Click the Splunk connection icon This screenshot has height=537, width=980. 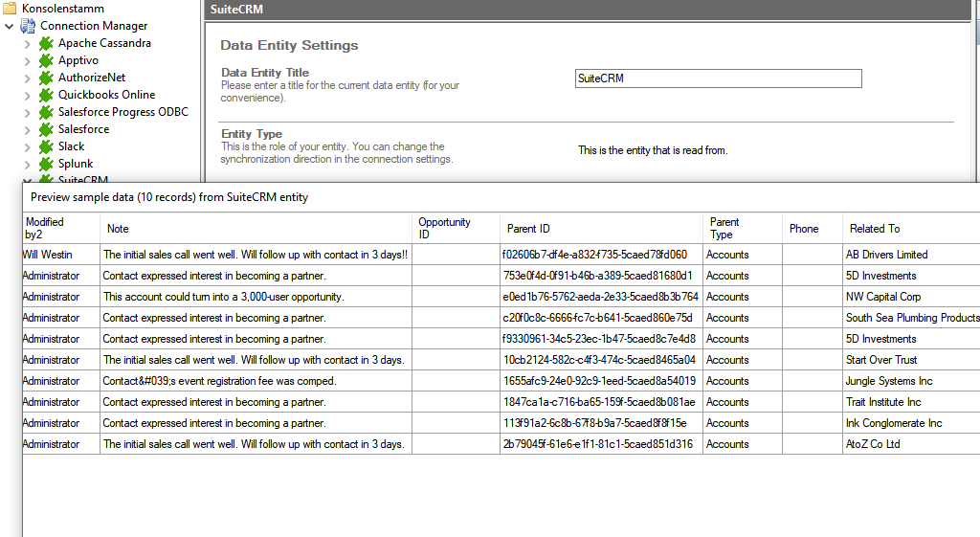tap(45, 164)
